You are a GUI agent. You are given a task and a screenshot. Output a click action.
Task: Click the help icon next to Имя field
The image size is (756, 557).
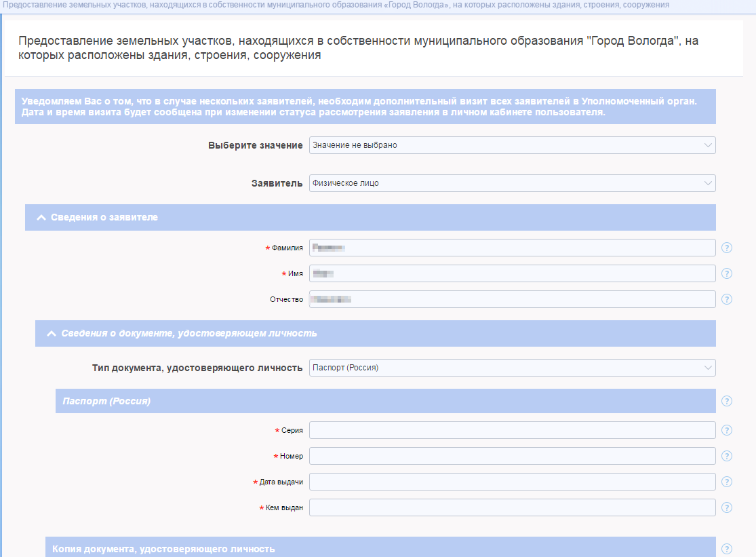pyautogui.click(x=727, y=273)
